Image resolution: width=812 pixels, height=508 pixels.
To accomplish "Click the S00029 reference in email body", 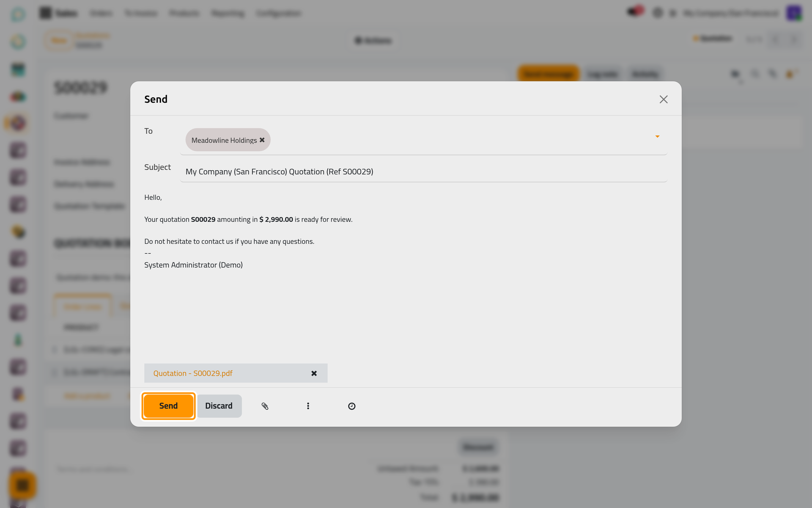I will (x=203, y=219).
